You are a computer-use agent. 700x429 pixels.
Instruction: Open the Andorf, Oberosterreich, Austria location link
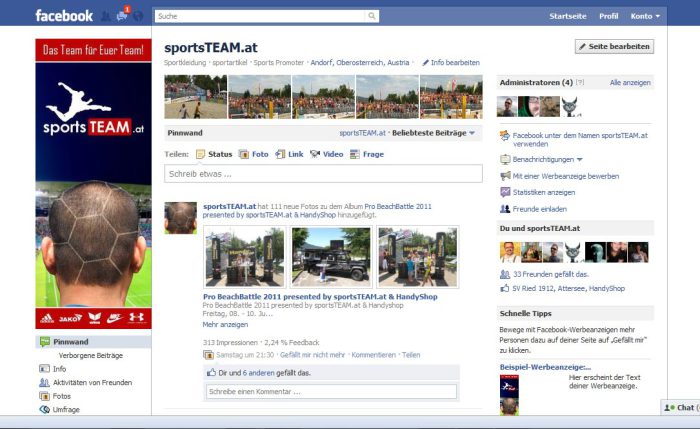coord(360,62)
